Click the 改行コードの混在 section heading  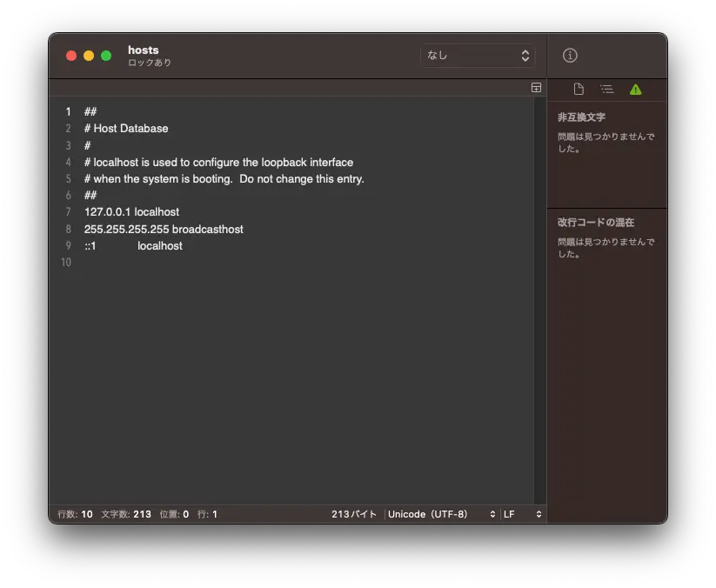point(596,223)
